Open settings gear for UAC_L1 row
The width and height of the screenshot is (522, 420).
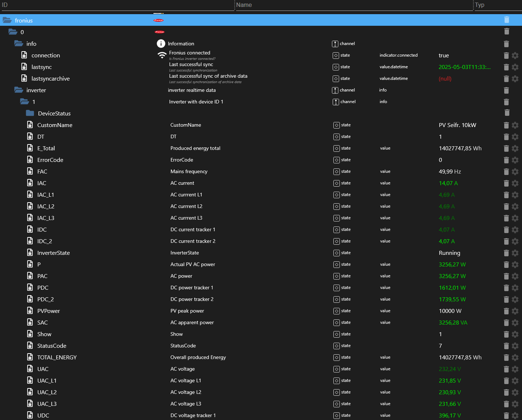515,381
